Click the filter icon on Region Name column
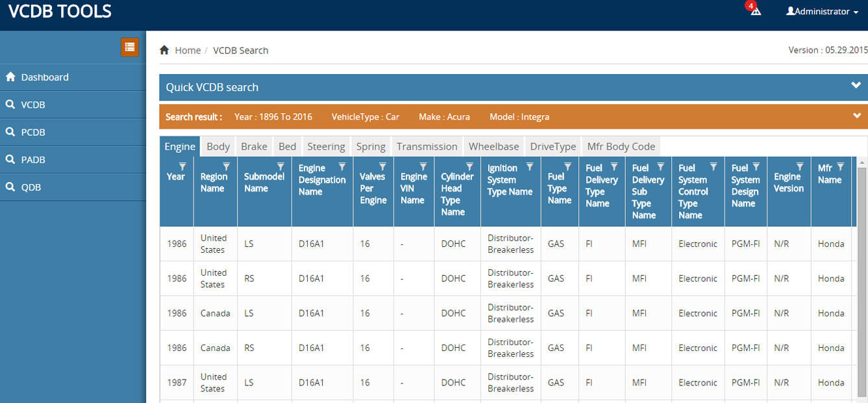The width and height of the screenshot is (868, 403). 227,166
